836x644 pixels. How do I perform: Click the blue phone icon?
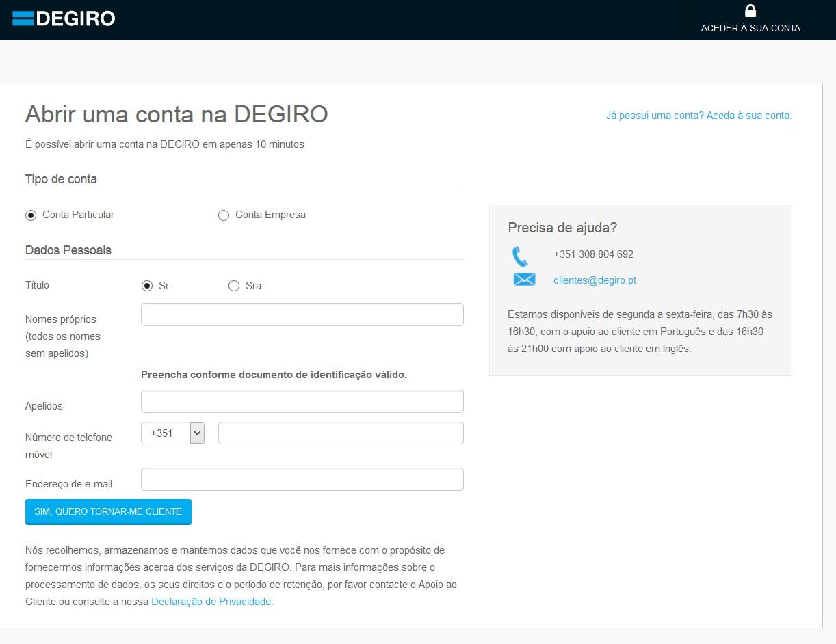[x=520, y=256]
